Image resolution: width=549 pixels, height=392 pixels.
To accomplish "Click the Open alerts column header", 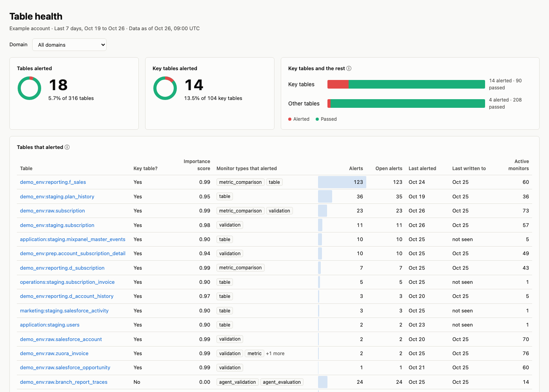I will tap(389, 169).
